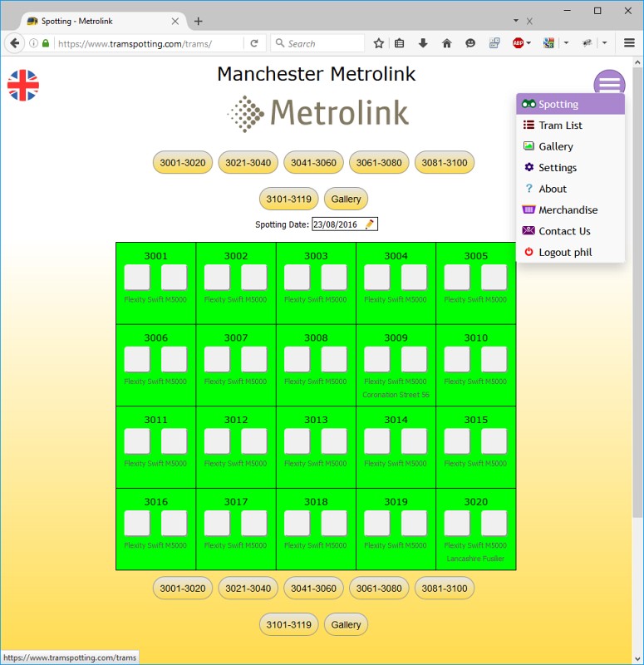Click the vertical page scrollbar

pyautogui.click(x=637, y=293)
